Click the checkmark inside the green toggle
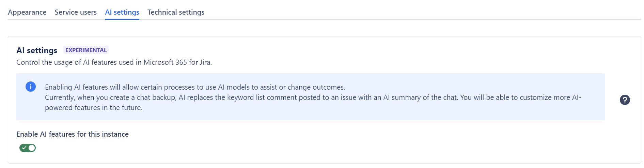This screenshot has width=644, height=168. (24, 148)
